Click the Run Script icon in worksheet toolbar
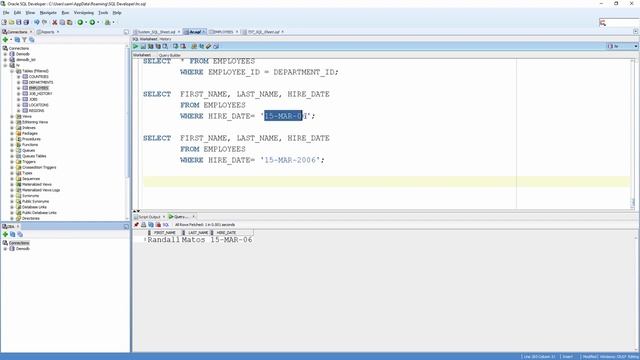The width and height of the screenshot is (640, 360). pyautogui.click(x=143, y=47)
